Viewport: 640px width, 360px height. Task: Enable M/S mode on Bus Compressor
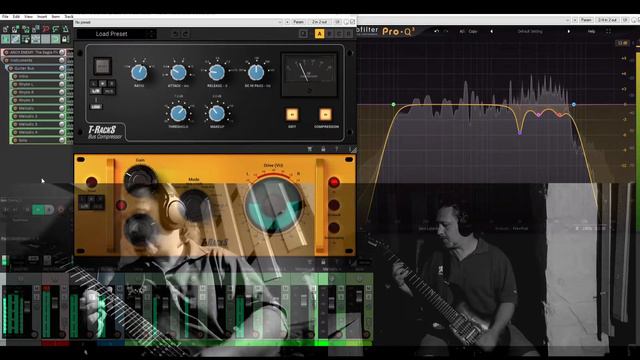[x=109, y=91]
